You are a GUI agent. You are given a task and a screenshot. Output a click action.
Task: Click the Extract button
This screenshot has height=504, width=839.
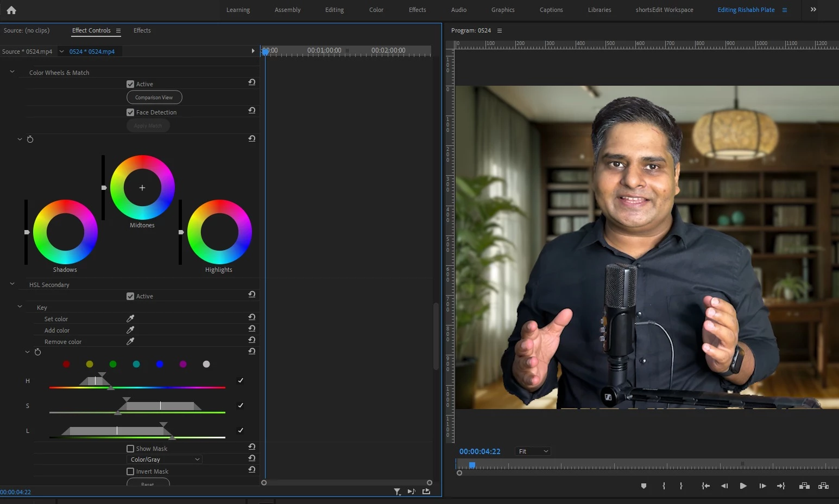823,486
